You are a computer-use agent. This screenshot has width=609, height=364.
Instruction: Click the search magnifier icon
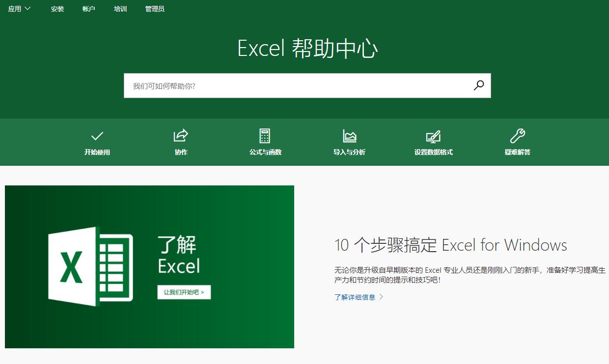(x=478, y=85)
